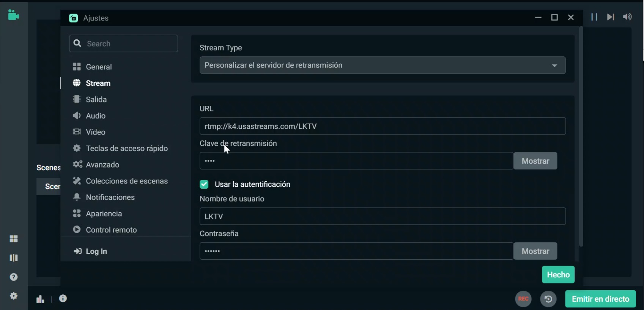Open the layout editor grid icon

tap(14, 239)
